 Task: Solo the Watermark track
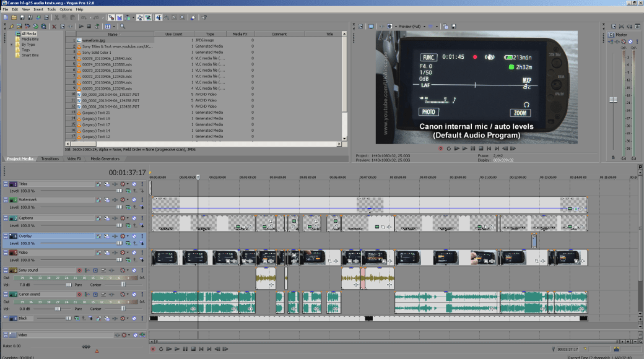point(141,199)
